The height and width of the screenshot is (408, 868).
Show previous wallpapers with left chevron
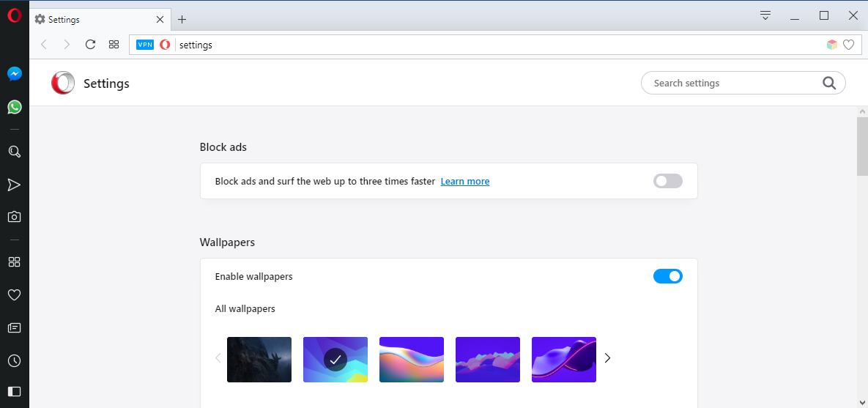[x=218, y=358]
